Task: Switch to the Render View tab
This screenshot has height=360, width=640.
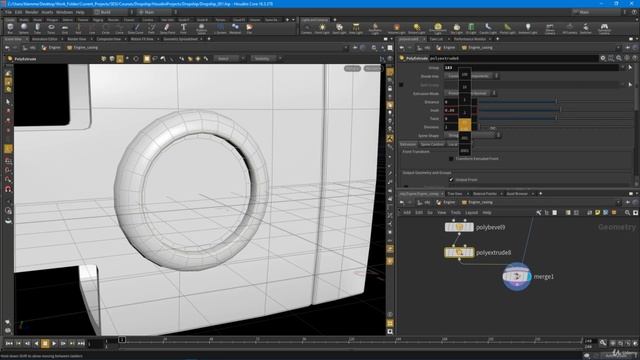Action: [77, 39]
